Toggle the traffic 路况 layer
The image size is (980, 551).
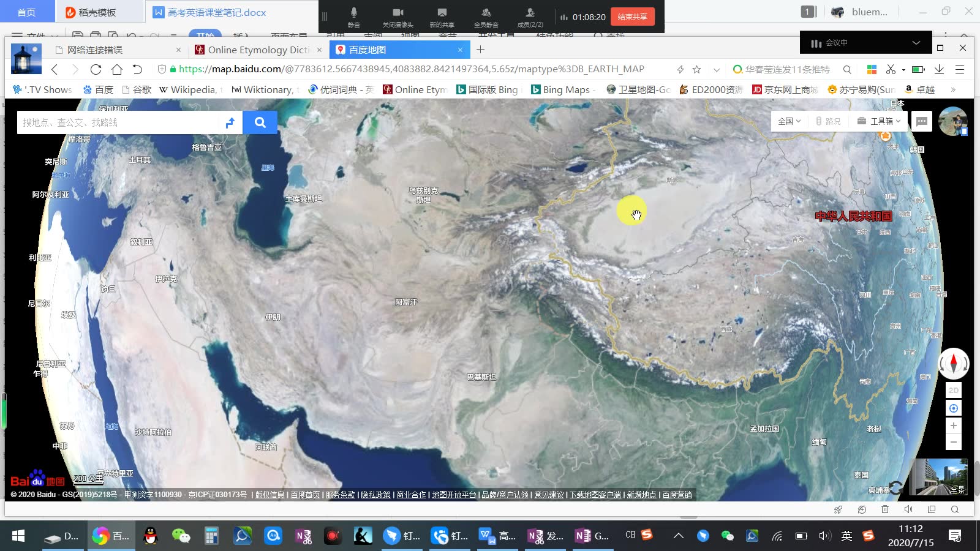pos(828,121)
